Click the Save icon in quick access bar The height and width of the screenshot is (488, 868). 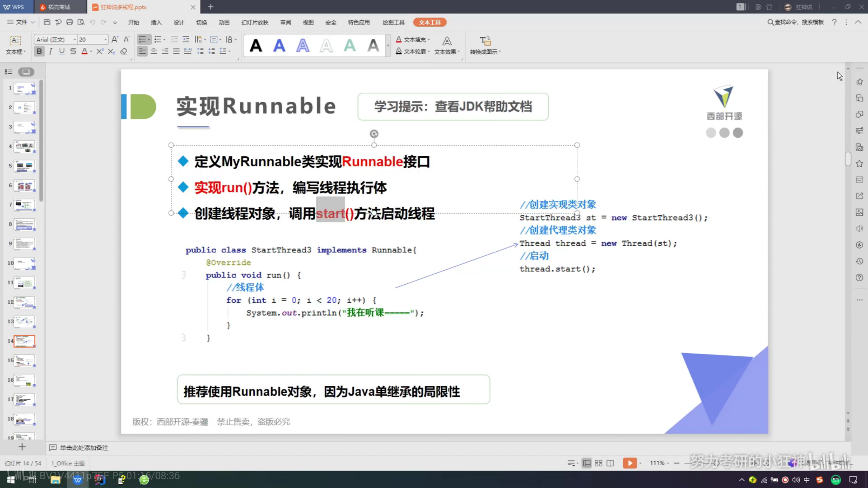click(47, 22)
